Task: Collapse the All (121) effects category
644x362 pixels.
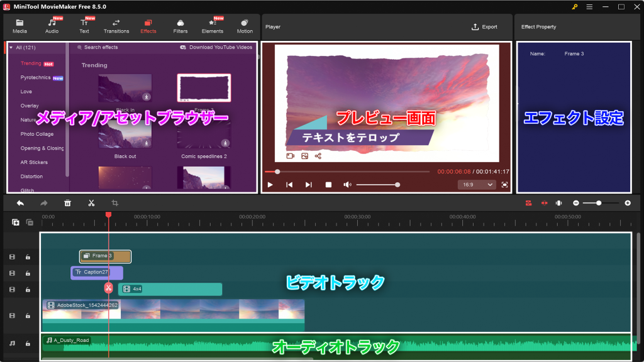Action: click(11, 48)
